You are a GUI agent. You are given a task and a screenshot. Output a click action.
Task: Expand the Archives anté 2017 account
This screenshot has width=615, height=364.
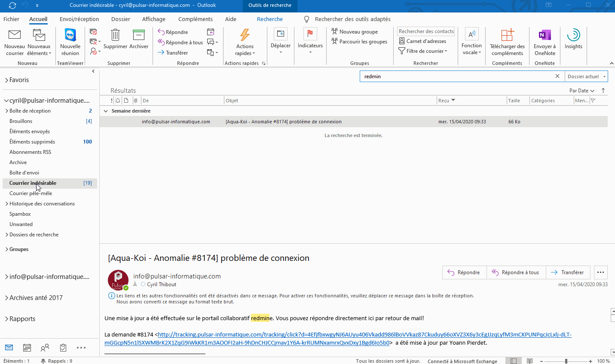[6, 298]
